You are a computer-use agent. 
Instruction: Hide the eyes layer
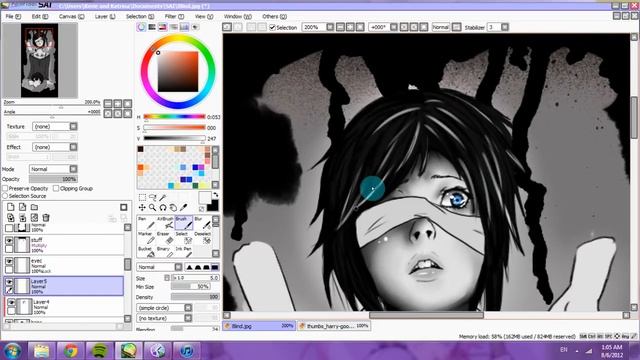9,261
